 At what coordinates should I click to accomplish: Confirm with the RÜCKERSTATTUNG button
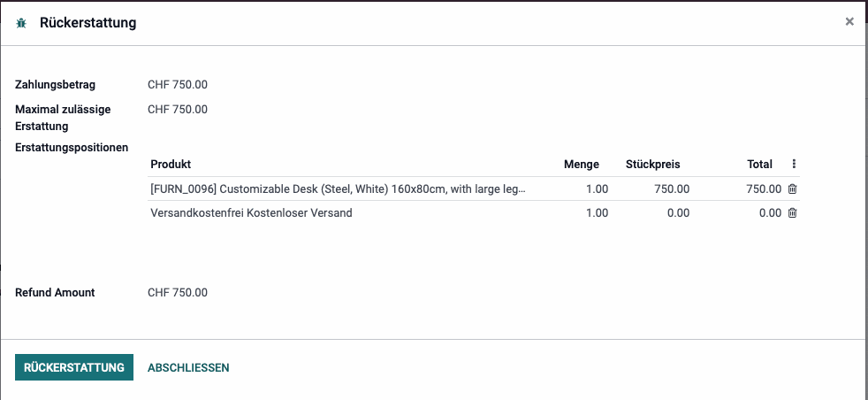click(x=74, y=367)
